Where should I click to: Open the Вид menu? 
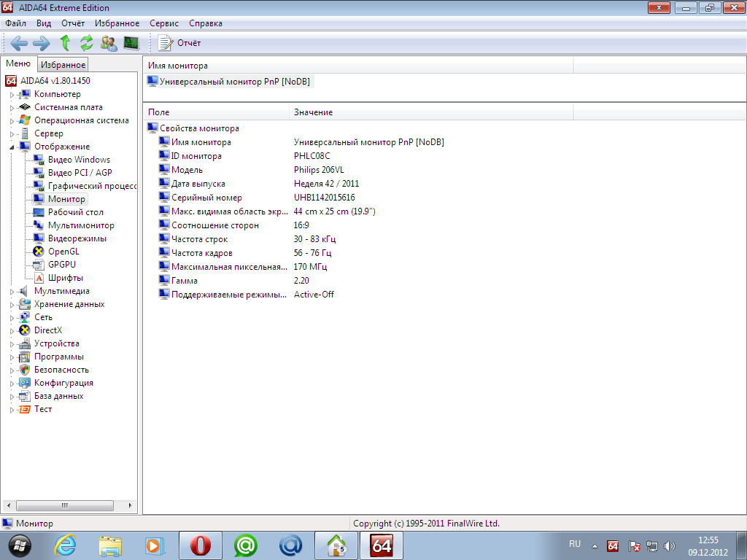click(44, 23)
